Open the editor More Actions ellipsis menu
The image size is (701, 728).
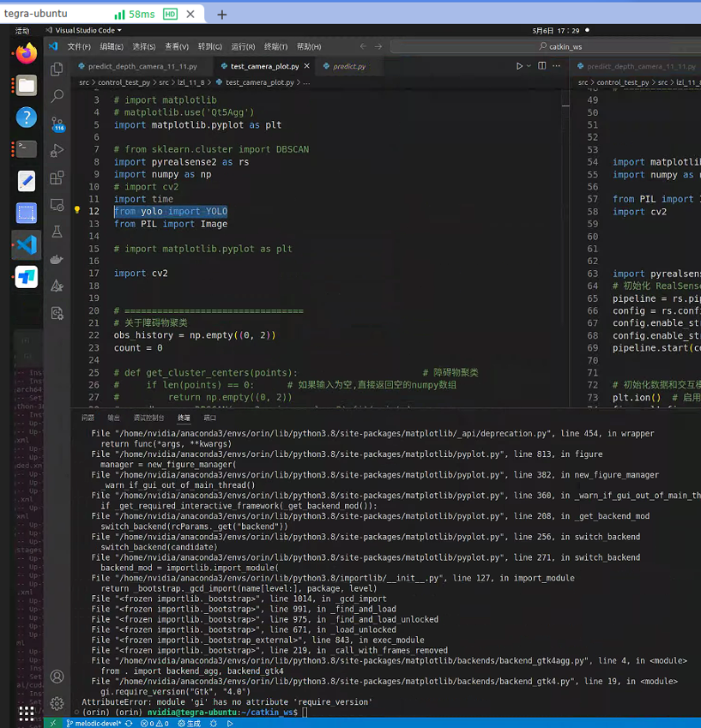(556, 66)
